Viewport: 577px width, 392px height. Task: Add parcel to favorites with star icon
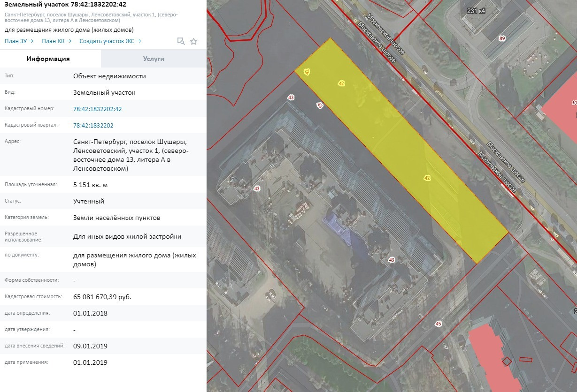(x=193, y=41)
